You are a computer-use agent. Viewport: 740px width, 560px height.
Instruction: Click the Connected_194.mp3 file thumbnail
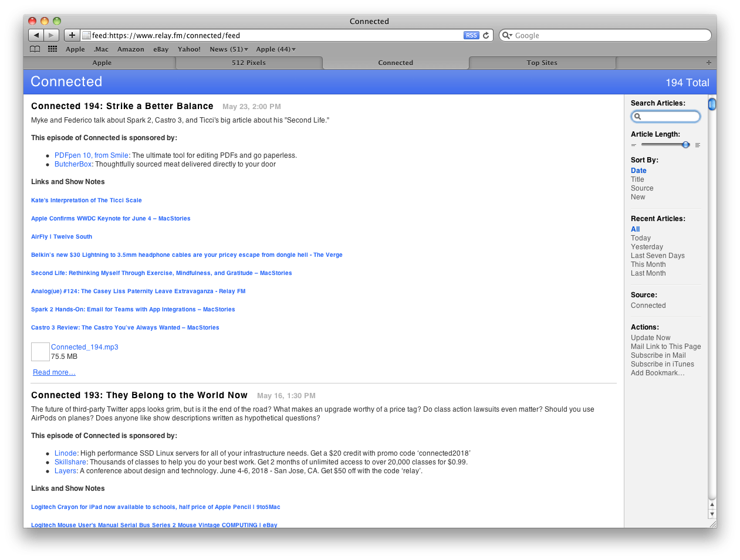pyautogui.click(x=40, y=352)
